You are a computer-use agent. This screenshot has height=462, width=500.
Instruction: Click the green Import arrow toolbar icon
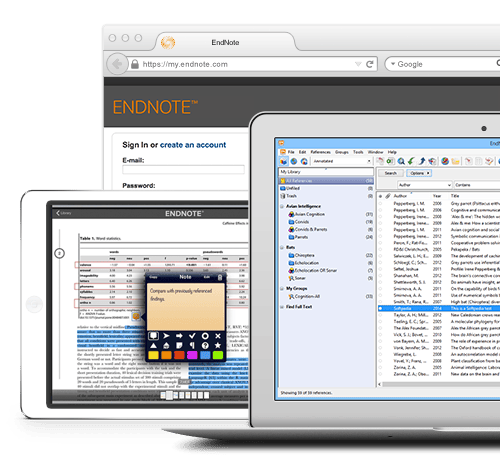tap(411, 161)
